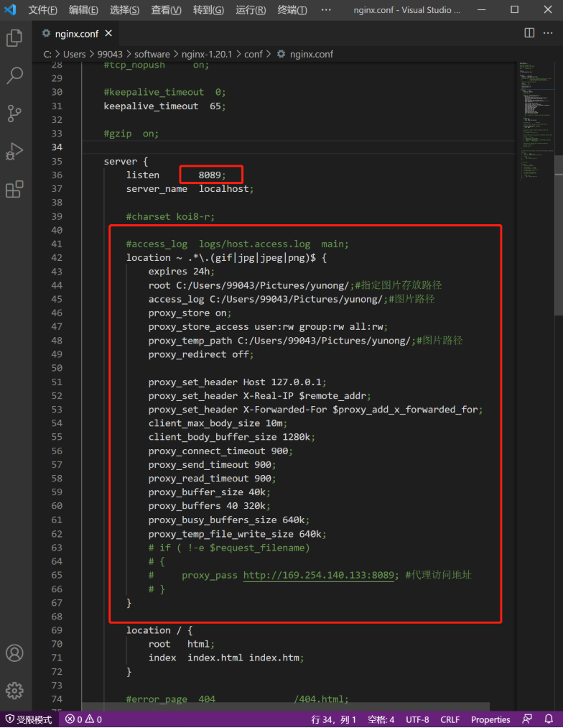The height and width of the screenshot is (728, 563).
Task: Click the nginx.conf breadcrumb segment
Action: [311, 55]
